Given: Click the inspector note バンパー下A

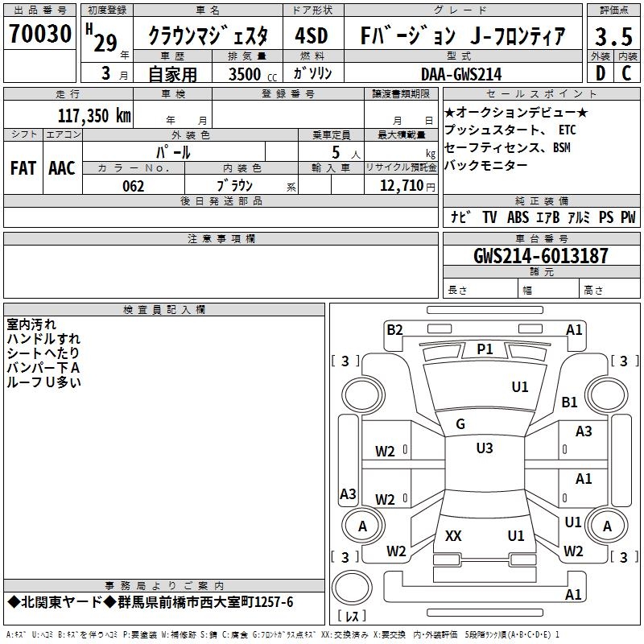Looking at the screenshot, I should tap(43, 368).
